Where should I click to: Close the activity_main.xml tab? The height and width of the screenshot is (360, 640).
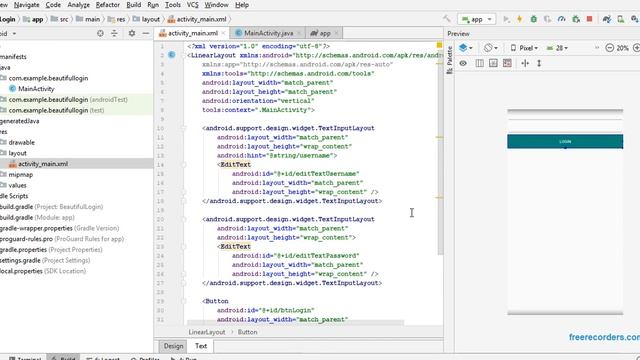[223, 33]
